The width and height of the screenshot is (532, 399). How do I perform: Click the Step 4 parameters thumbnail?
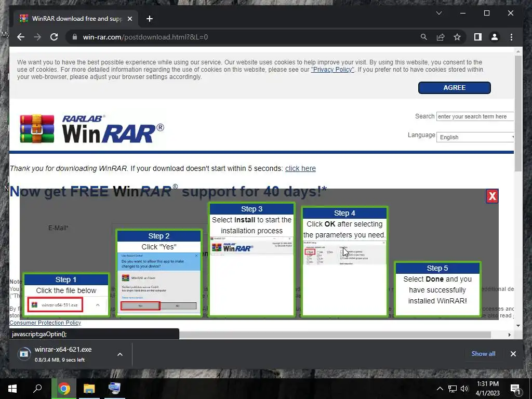tap(344, 252)
